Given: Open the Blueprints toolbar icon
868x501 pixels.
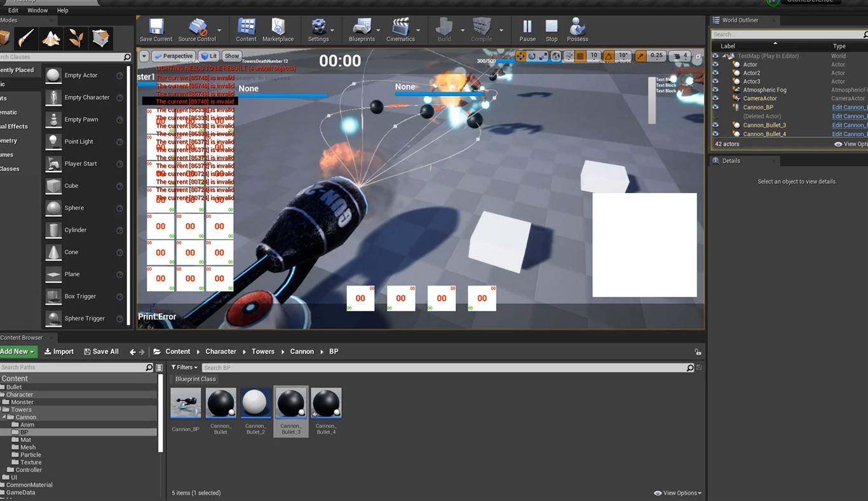Looking at the screenshot, I should click(362, 29).
